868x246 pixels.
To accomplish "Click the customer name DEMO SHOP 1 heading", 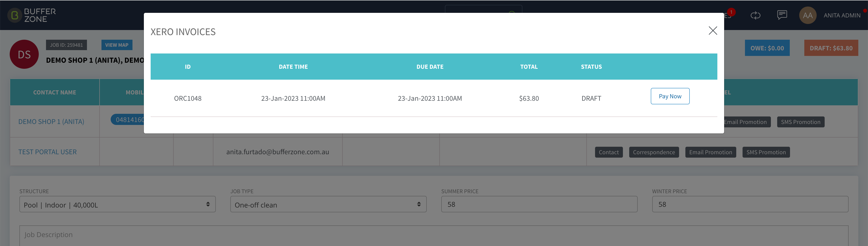I will [95, 60].
